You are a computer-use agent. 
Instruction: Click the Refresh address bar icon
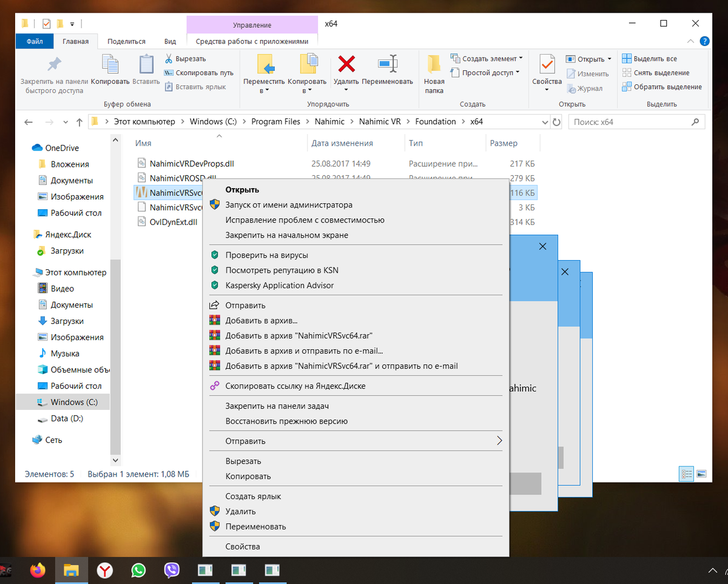pyautogui.click(x=557, y=122)
